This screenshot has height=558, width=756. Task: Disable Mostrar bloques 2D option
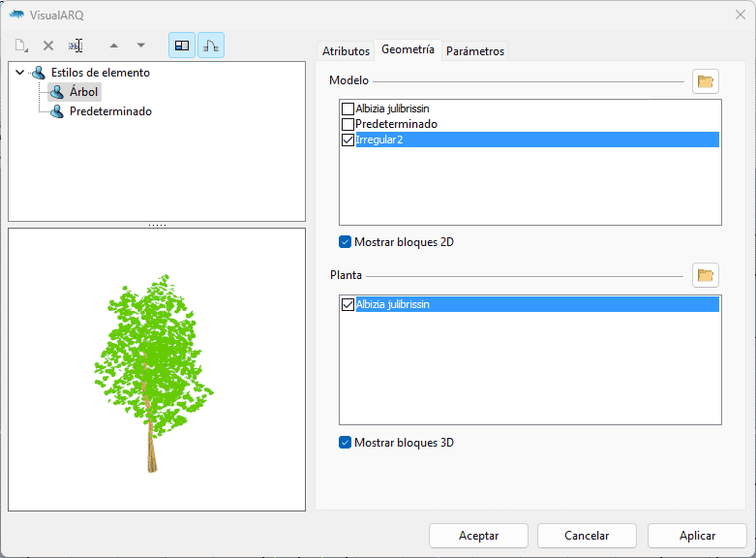pos(346,242)
